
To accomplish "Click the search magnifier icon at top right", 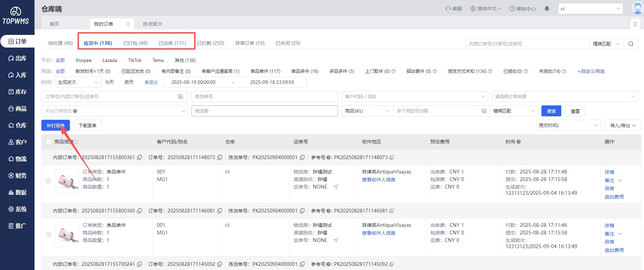I will (x=631, y=44).
